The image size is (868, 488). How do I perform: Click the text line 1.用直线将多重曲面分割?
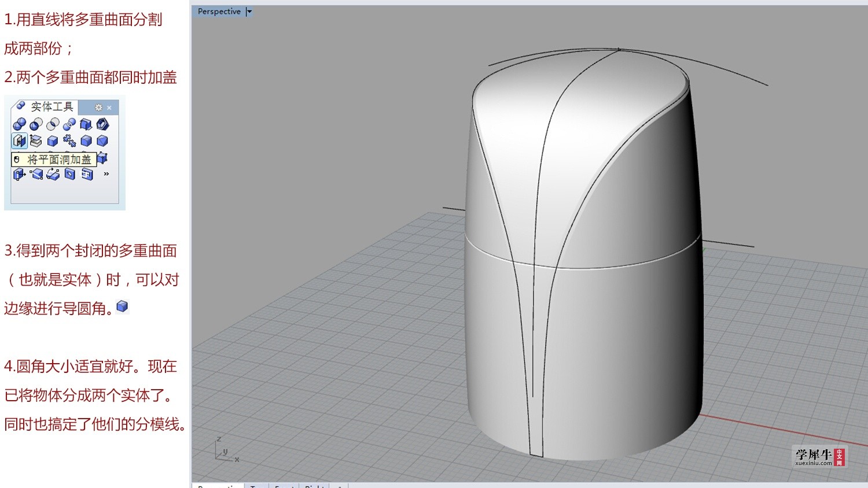pos(83,20)
